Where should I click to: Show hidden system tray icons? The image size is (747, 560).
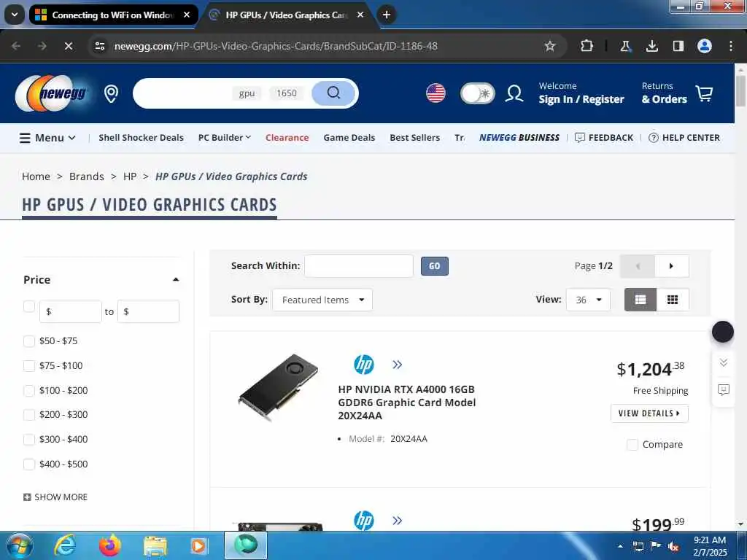pos(620,546)
